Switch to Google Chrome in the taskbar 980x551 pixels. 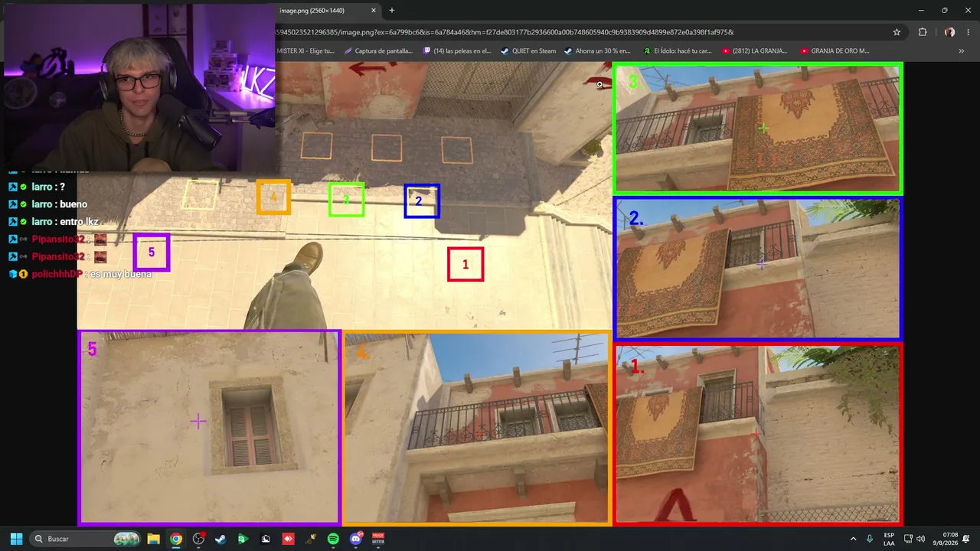176,539
